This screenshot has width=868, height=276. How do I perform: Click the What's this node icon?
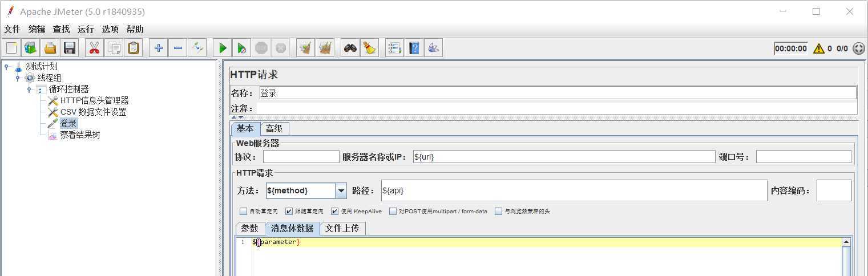433,48
